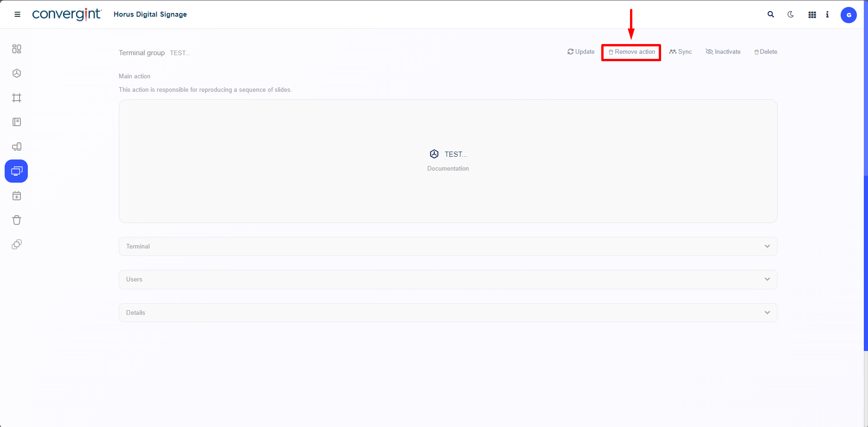Open the trash bin in the sidebar
Screen dimensions: 868x427
[17, 220]
